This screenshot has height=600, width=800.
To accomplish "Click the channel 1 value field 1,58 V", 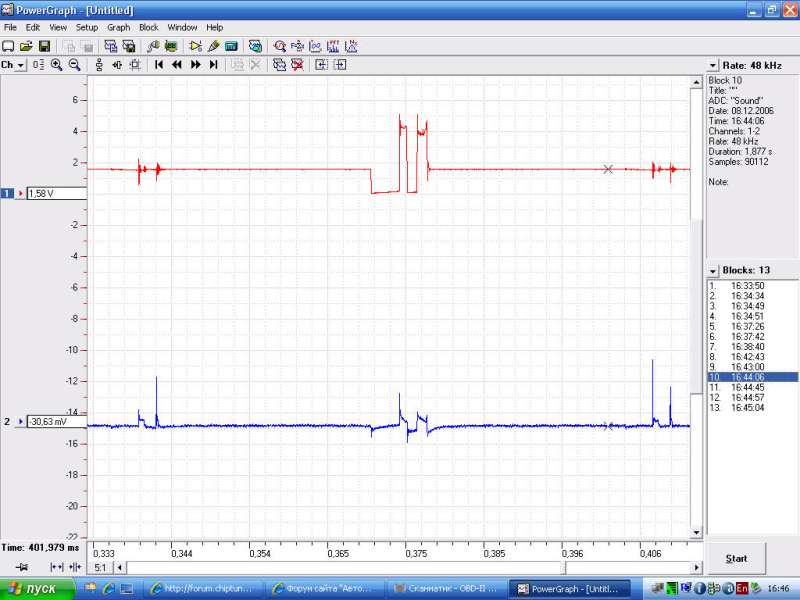I will (x=57, y=193).
